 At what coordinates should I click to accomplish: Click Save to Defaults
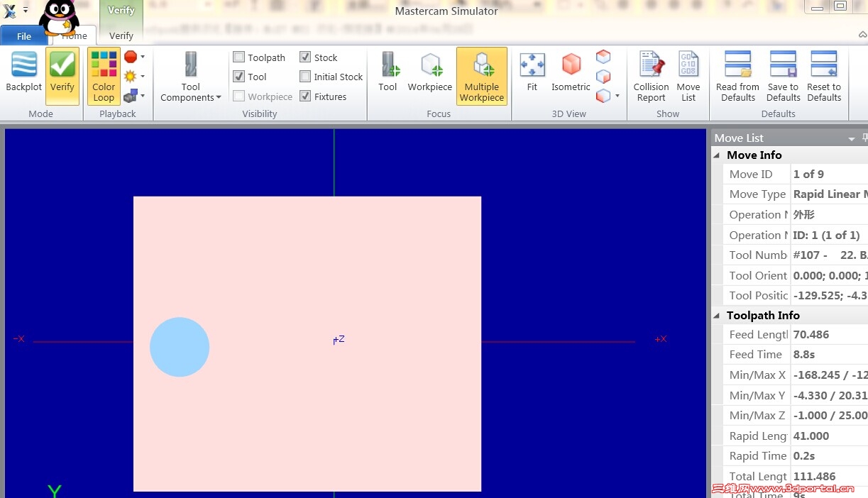[784, 76]
